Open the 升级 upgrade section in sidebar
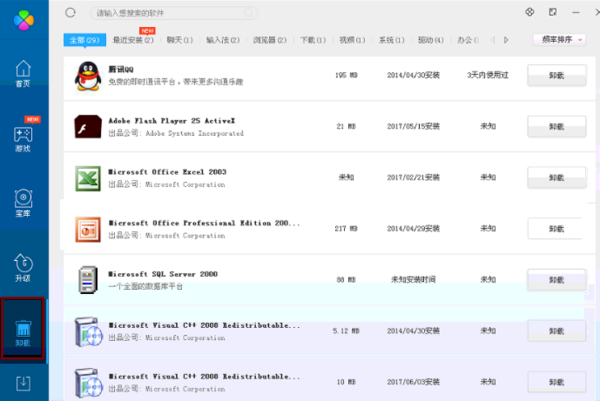 (x=23, y=268)
